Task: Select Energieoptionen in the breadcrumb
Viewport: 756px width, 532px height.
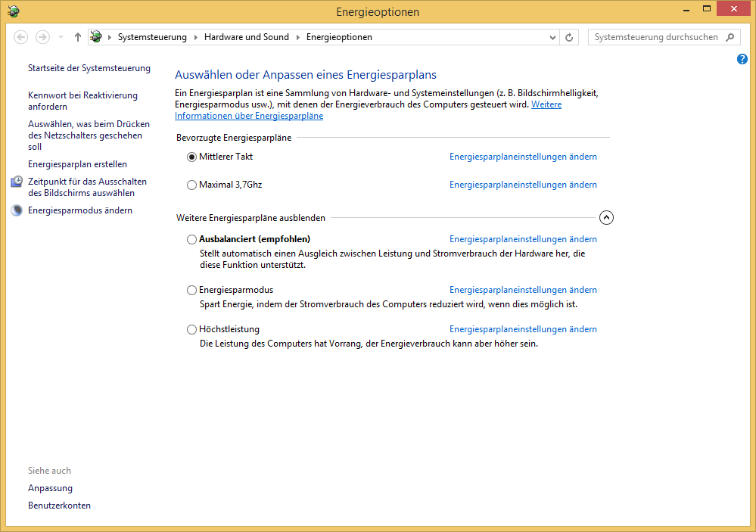Action: (340, 37)
